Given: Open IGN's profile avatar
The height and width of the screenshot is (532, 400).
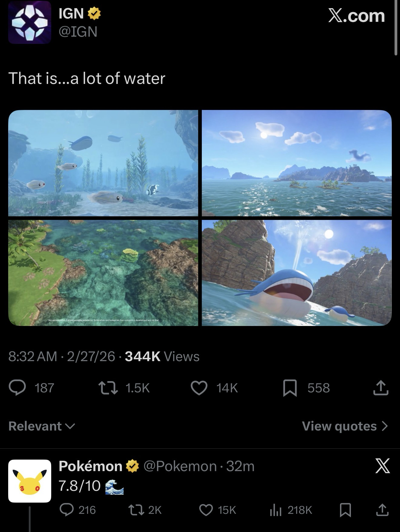Looking at the screenshot, I should pos(30,22).
